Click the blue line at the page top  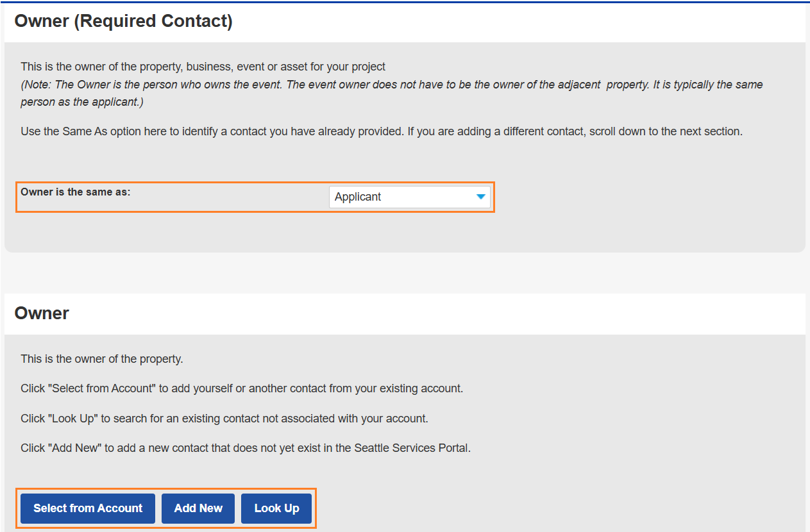pos(404,2)
